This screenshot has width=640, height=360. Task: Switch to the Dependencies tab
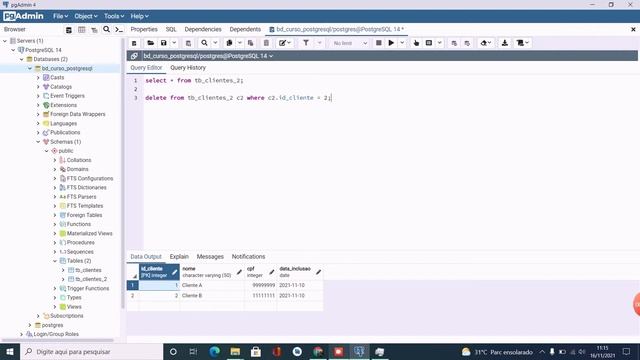tap(203, 29)
